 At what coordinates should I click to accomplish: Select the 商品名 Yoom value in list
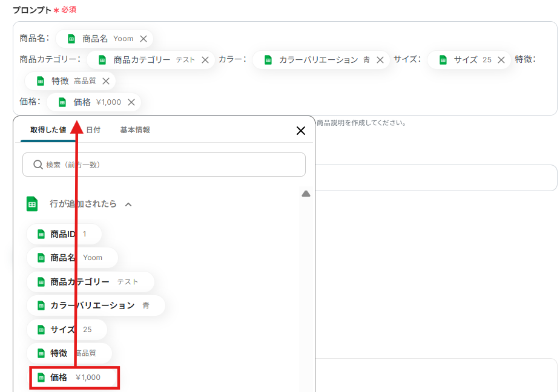coord(72,258)
